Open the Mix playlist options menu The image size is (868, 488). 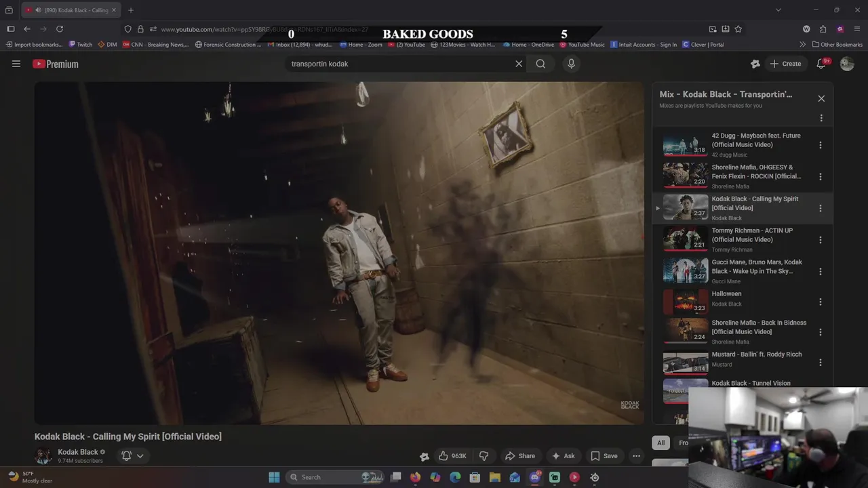[x=821, y=118]
